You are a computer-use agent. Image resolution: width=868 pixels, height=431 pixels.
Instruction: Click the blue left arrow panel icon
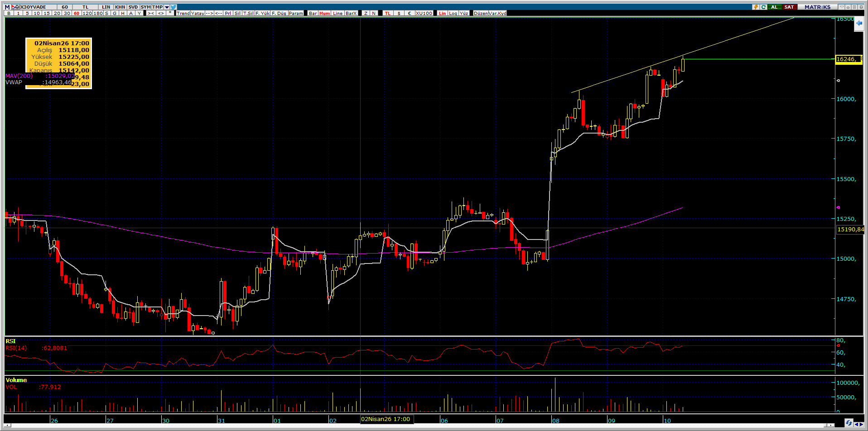(x=858, y=24)
